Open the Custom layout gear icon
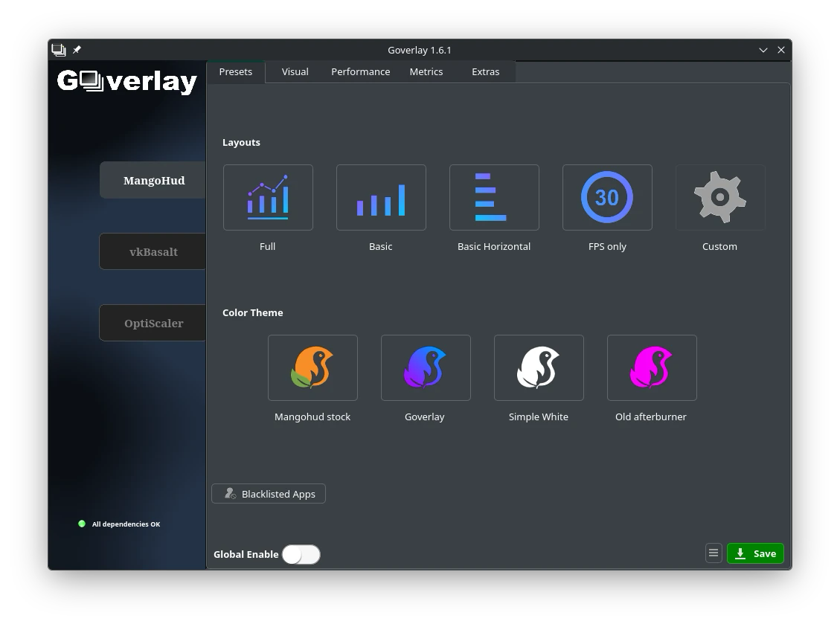 coord(719,197)
